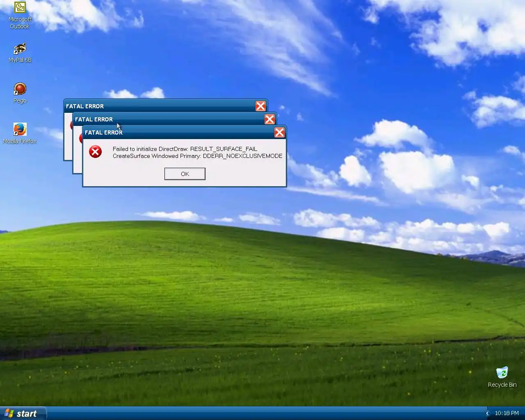Click OK in the front FATAL ERROR dialog
525x420 pixels.
185,174
